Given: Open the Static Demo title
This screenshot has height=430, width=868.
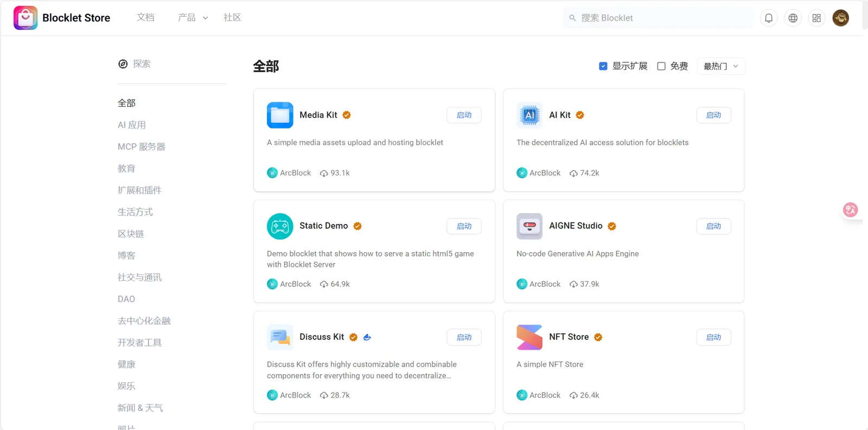Looking at the screenshot, I should click(x=324, y=226).
